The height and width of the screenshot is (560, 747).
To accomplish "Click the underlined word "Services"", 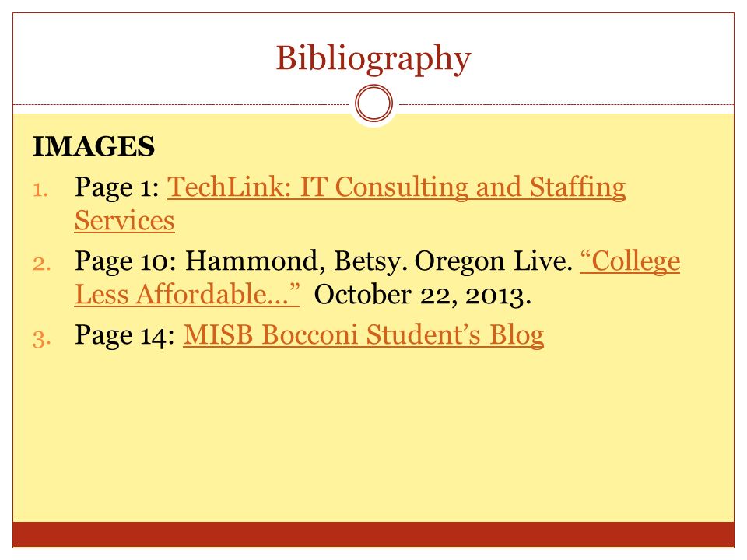I will pos(124,220).
